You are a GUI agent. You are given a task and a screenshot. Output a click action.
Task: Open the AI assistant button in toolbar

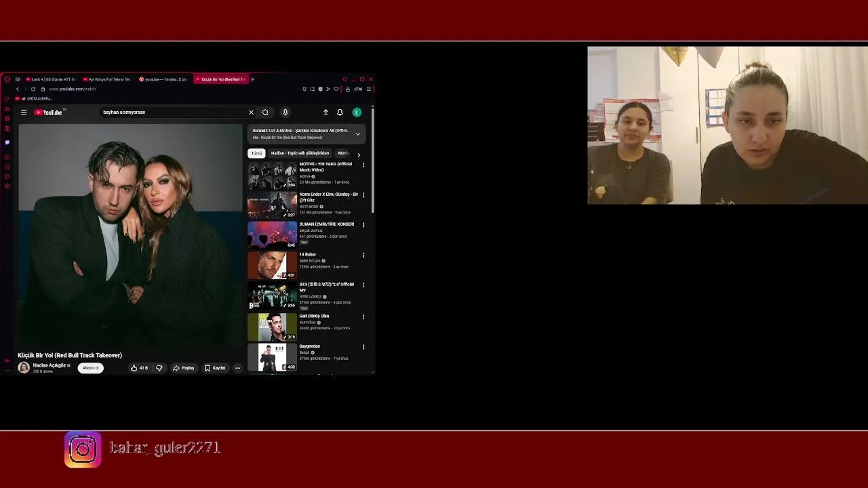358,89
